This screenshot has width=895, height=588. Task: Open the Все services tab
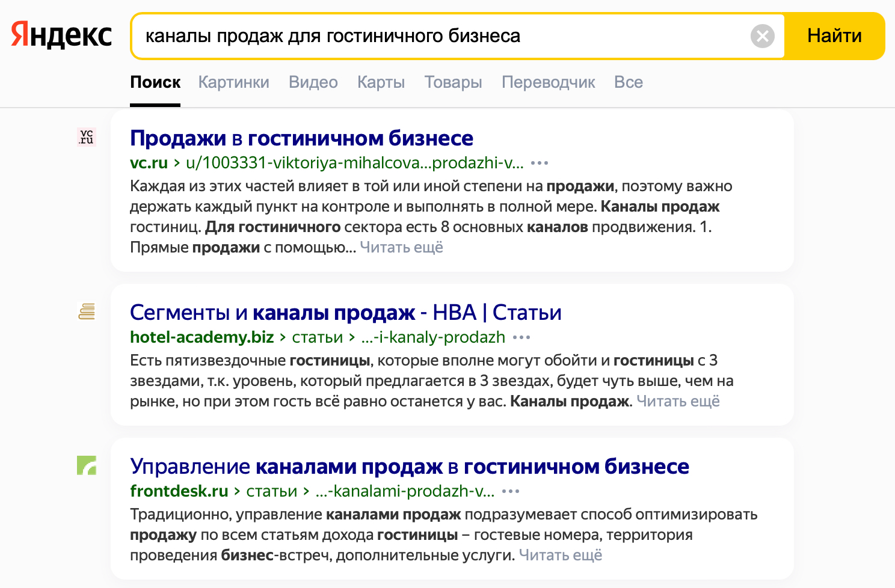629,82
